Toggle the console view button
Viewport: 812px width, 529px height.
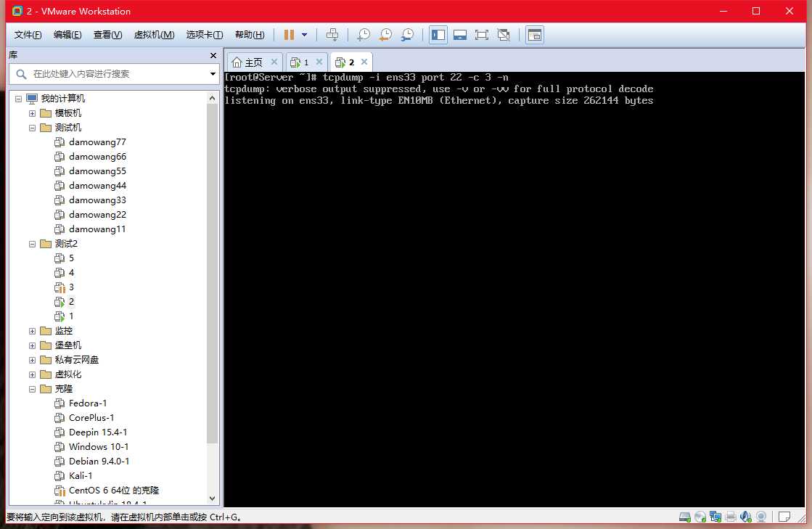[x=534, y=35]
